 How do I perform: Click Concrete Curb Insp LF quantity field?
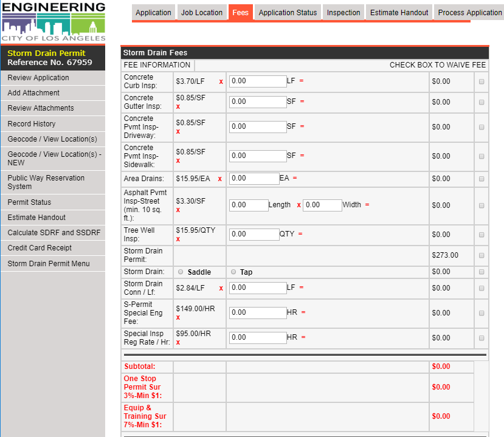[258, 81]
